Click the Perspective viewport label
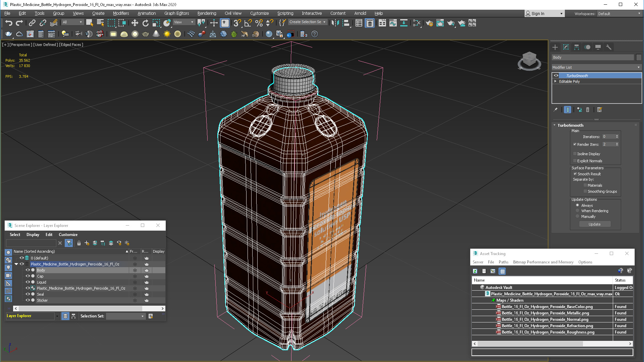This screenshot has height=362, width=644. (x=21, y=45)
